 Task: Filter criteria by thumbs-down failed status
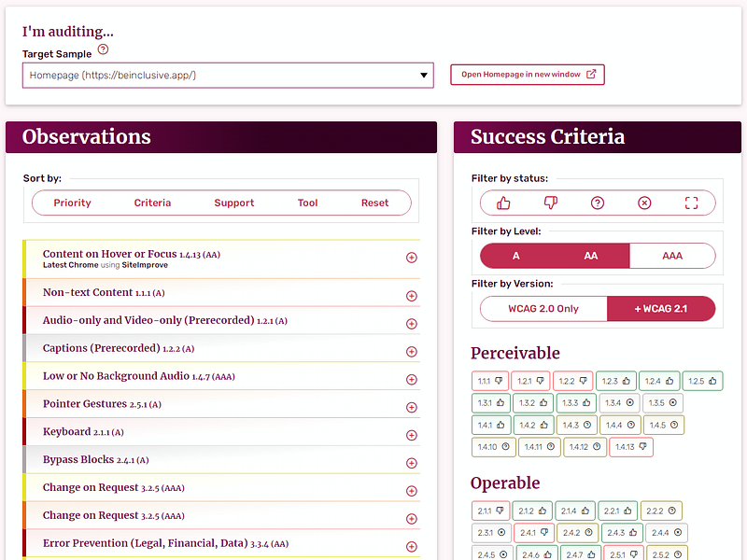[x=550, y=203]
